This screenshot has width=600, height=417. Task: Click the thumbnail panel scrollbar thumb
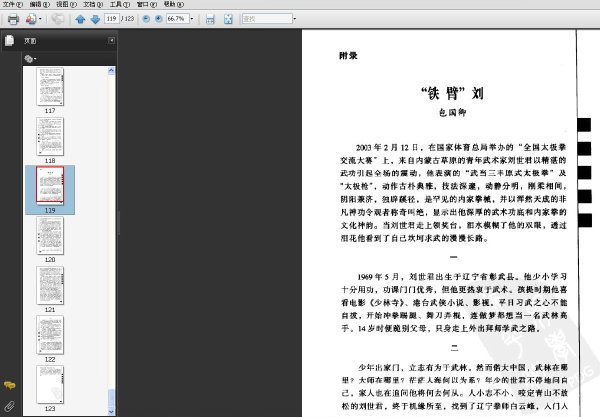tap(111, 399)
